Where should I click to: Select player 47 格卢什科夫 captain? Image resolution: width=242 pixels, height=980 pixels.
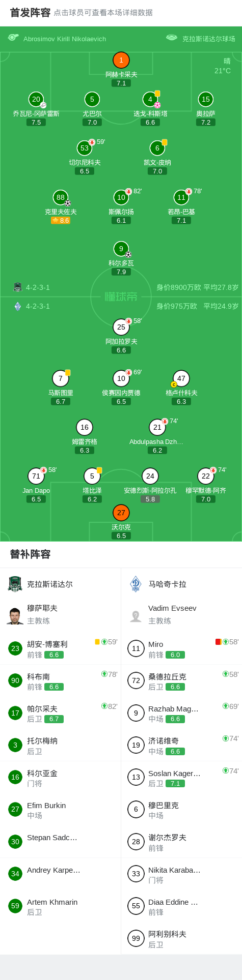tap(181, 378)
